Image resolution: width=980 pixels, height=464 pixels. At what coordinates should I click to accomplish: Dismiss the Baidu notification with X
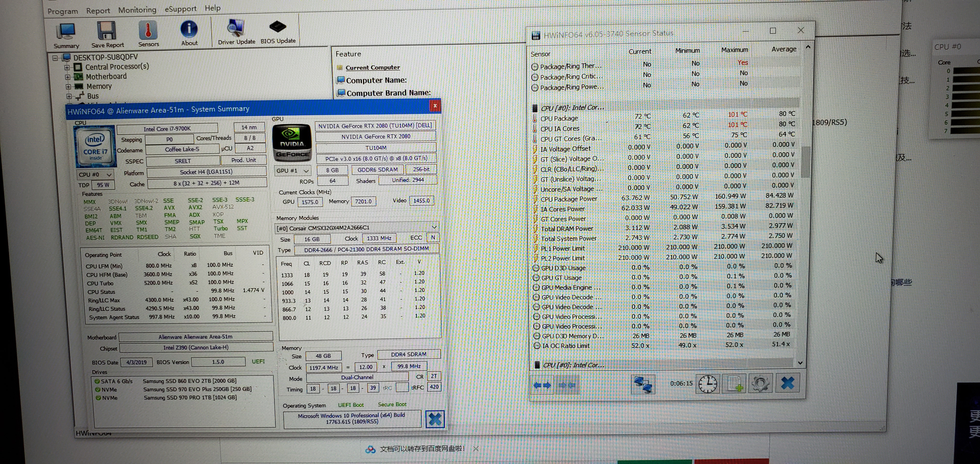476,449
